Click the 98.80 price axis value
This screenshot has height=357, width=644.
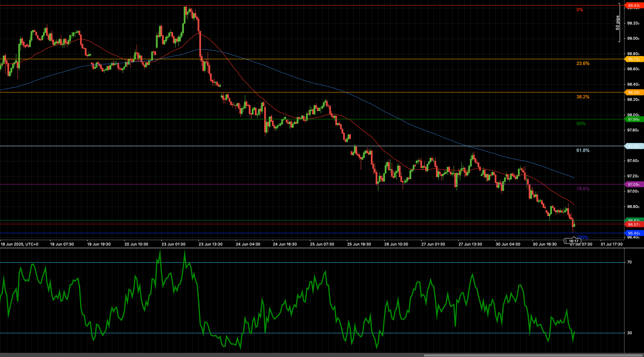tap(633, 54)
